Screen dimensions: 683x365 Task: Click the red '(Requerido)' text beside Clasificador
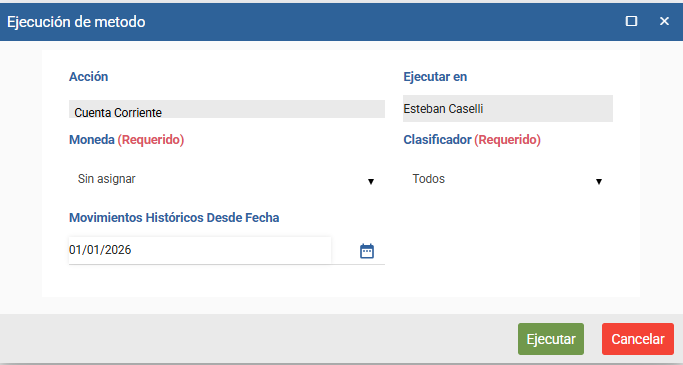(507, 139)
